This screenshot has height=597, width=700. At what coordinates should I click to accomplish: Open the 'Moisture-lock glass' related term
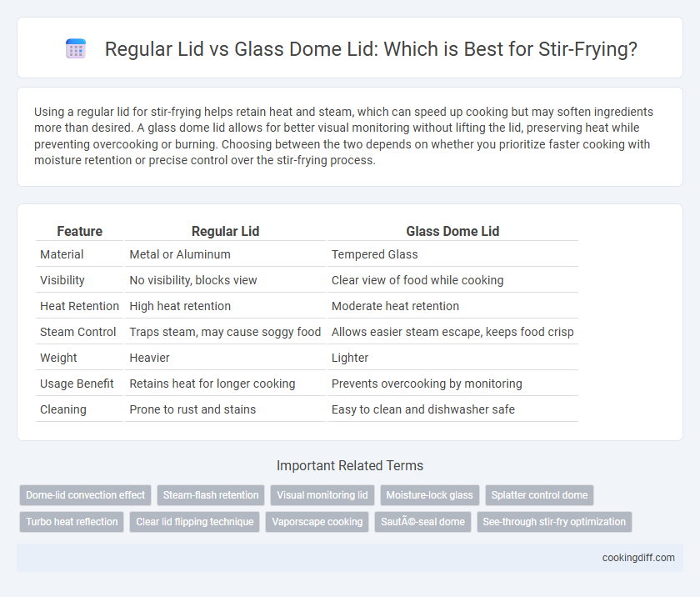[429, 495]
